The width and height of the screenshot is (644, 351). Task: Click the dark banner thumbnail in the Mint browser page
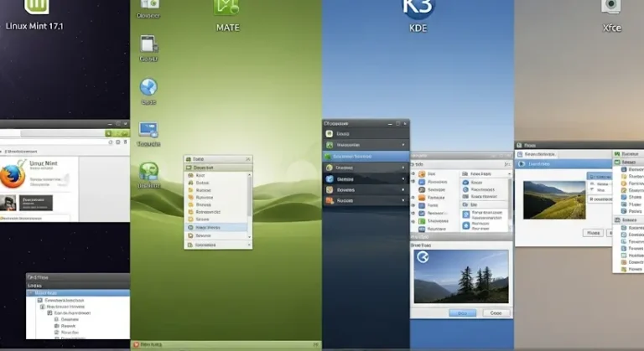(x=36, y=203)
